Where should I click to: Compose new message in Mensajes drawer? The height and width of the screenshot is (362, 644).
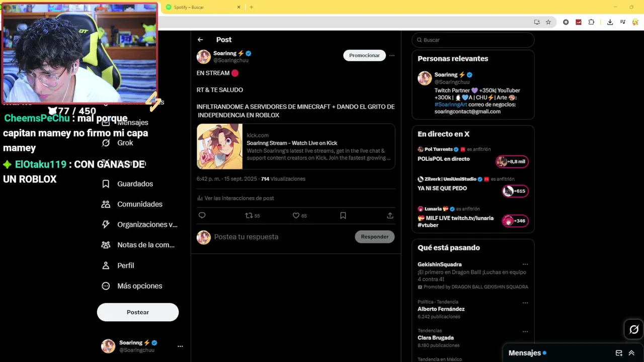click(619, 353)
